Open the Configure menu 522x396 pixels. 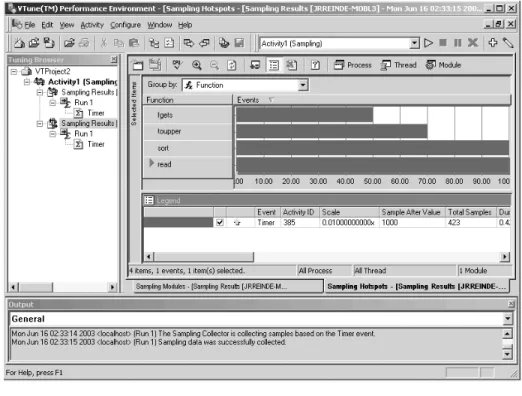pyautogui.click(x=125, y=25)
